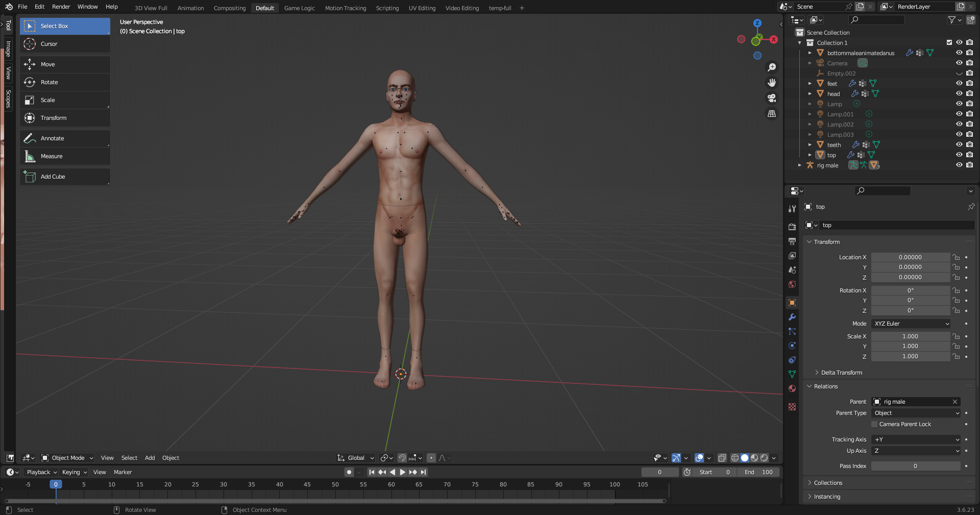
Task: Toggle viewport visibility of 'rig male'
Action: 959,165
